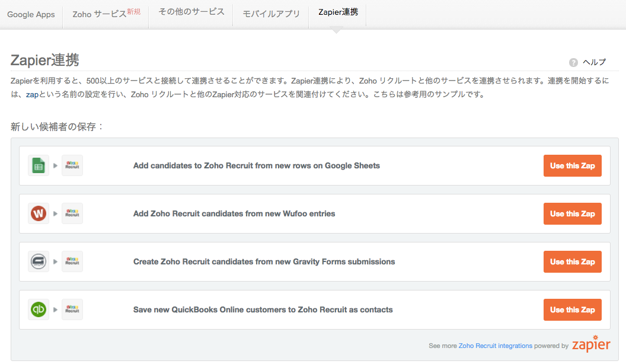Use this Zap for QuickBooks Online
The width and height of the screenshot is (626, 364).
tap(573, 309)
